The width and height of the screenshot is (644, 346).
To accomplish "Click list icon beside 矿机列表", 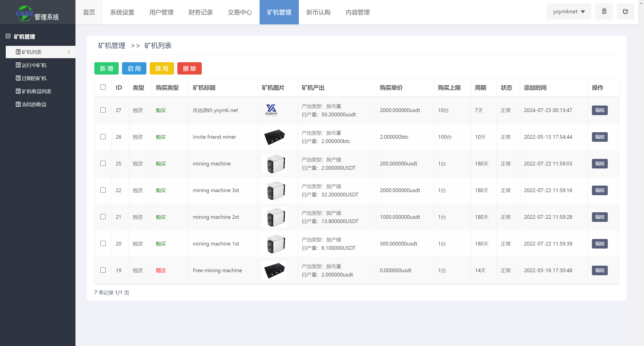I will point(18,52).
